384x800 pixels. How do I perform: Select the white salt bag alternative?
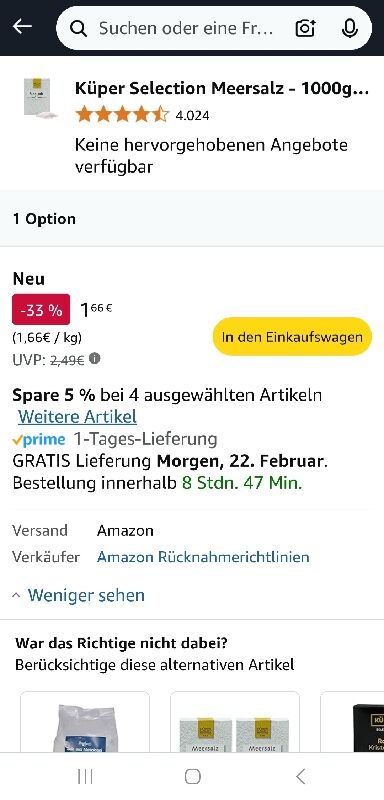85,722
